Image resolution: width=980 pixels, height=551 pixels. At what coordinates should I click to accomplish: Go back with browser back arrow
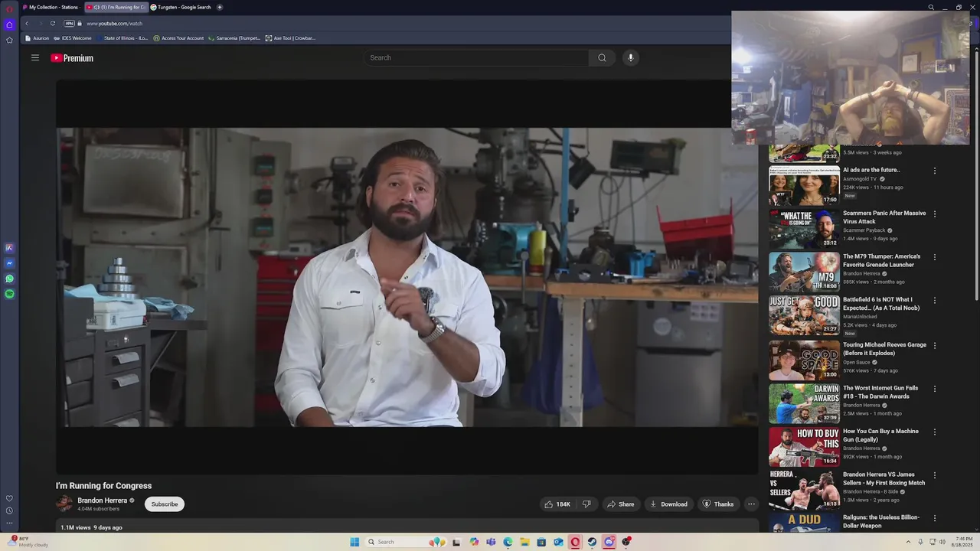click(x=27, y=23)
